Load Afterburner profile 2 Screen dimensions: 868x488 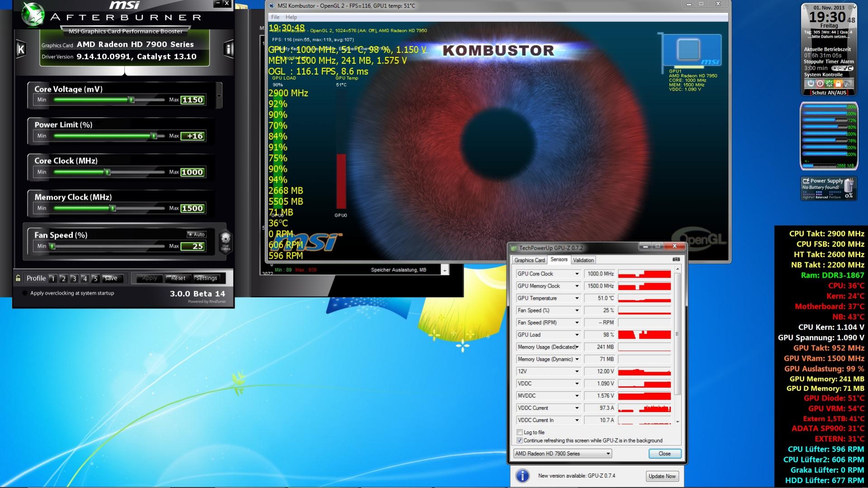(x=63, y=279)
